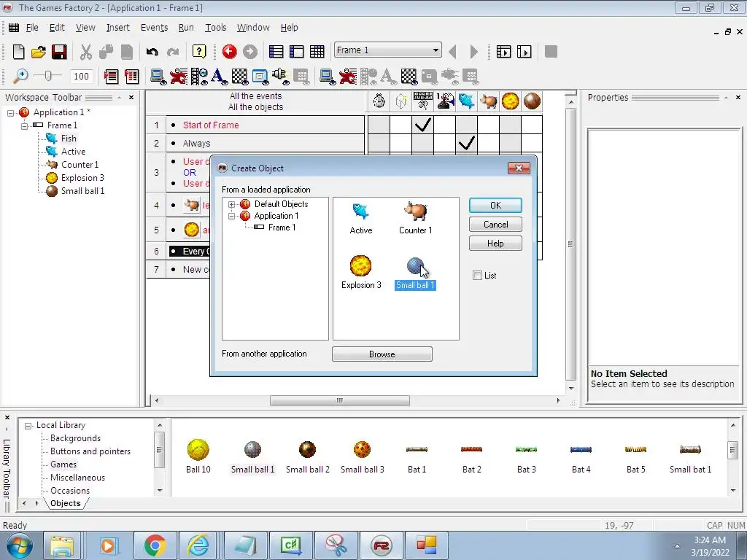Viewport: 747px width, 560px height.
Task: Collapse Application 1 in the Workspace tree
Action: tap(10, 113)
